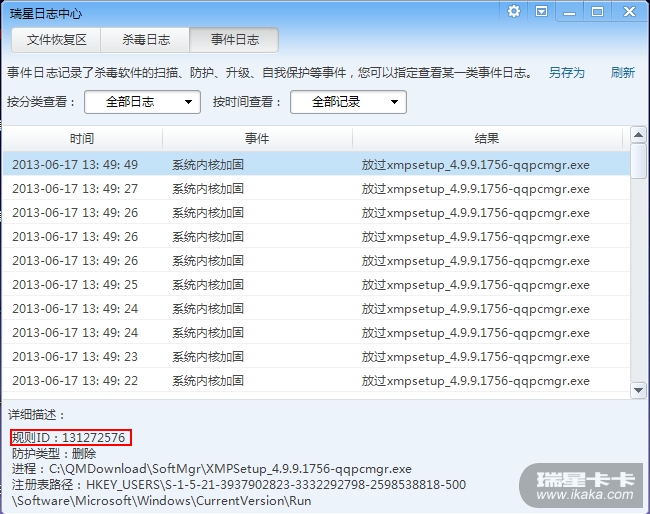Refresh the log with the 刷新 link
Image resolution: width=650 pixels, height=514 pixels.
click(622, 73)
